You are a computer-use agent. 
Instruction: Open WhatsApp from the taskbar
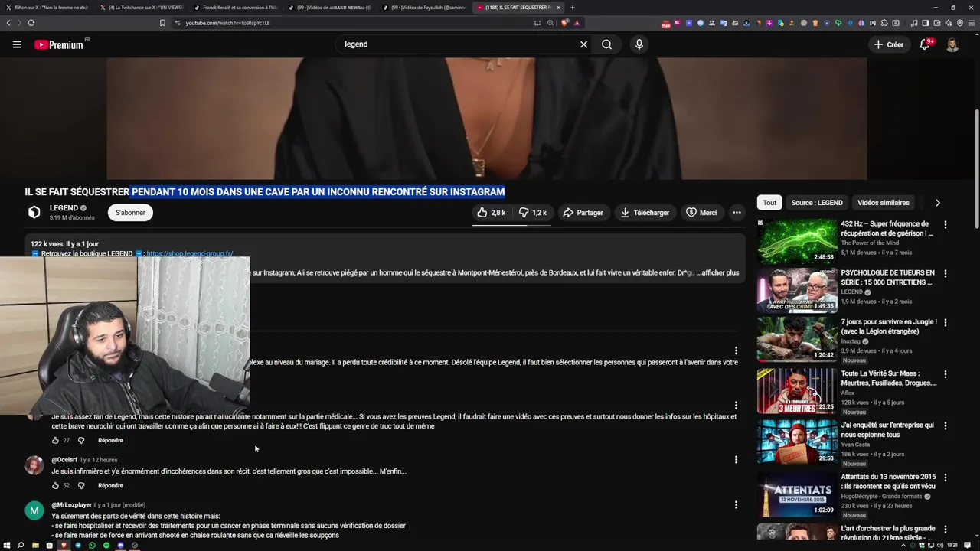point(92,546)
